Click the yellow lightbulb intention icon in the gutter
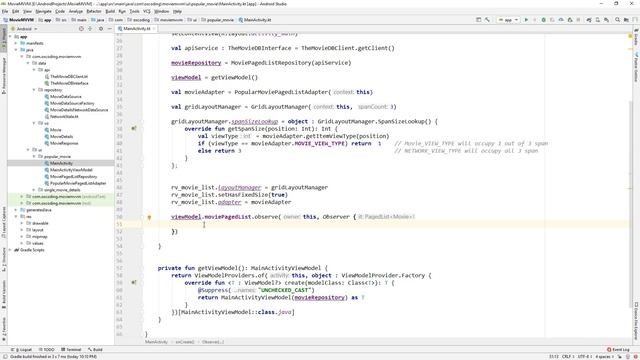Image resolution: width=640 pixels, height=360 pixels. [149, 217]
